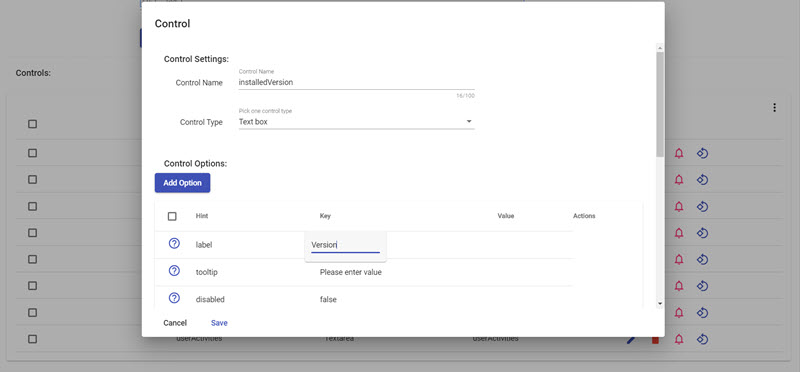The image size is (800, 372).
Task: Click the dialog scrollbar up arrow
Action: pos(660,48)
